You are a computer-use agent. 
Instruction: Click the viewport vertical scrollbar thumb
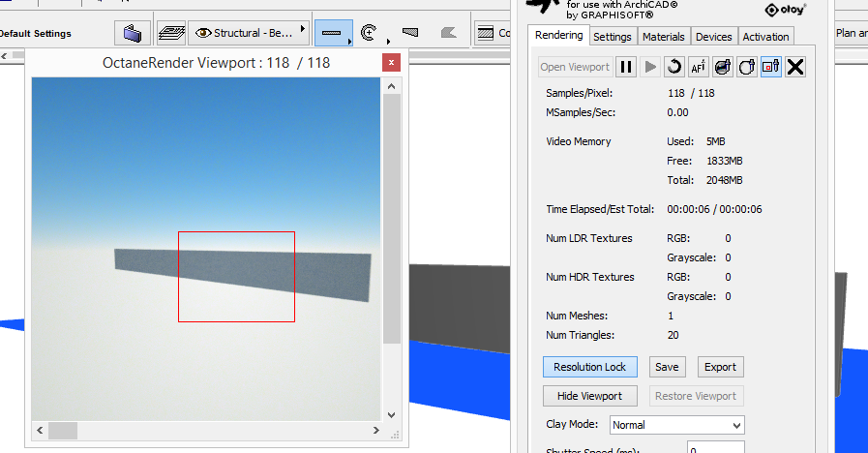(391, 219)
